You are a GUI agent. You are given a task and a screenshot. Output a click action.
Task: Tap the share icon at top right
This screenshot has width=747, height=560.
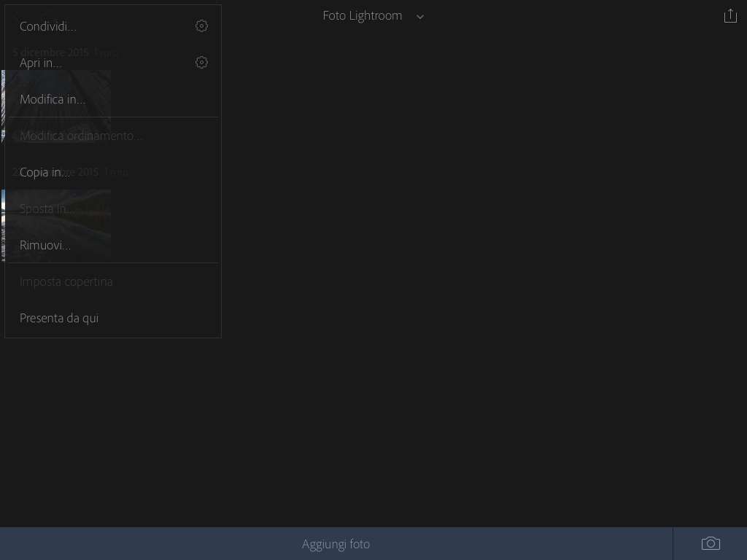click(x=730, y=16)
